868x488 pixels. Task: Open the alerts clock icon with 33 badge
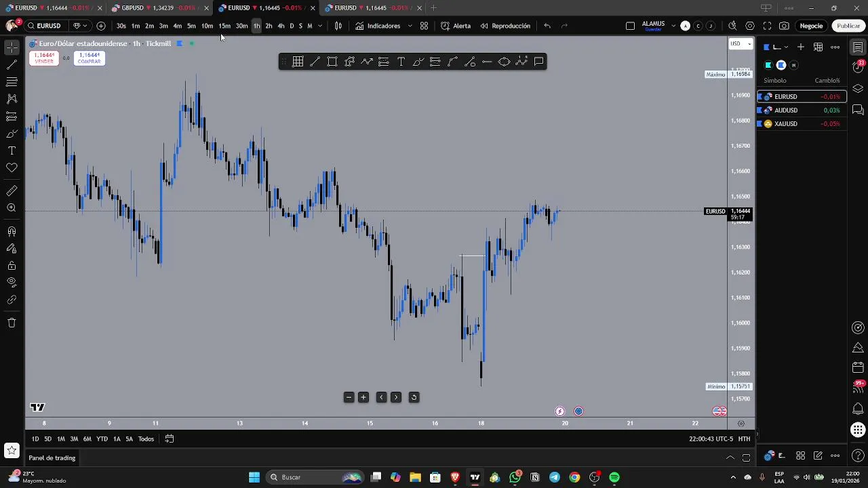pyautogui.click(x=858, y=67)
